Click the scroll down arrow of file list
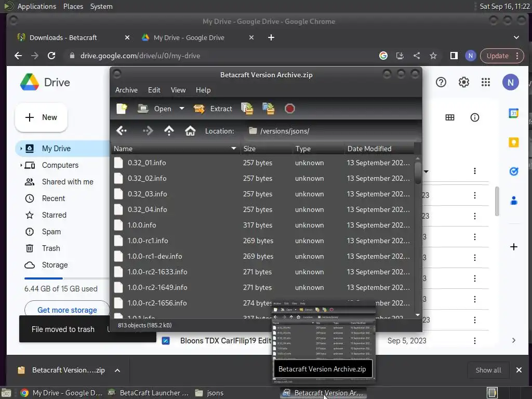 point(418,315)
